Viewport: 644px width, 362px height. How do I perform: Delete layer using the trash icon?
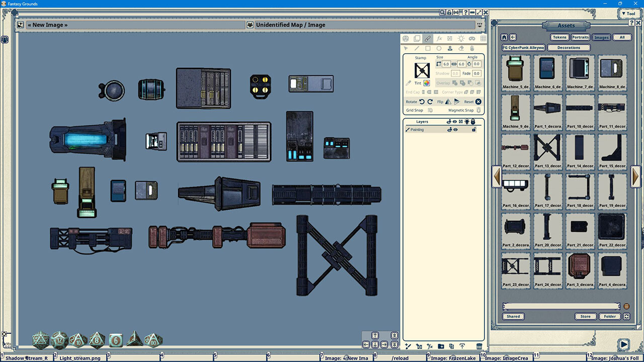tap(479, 346)
